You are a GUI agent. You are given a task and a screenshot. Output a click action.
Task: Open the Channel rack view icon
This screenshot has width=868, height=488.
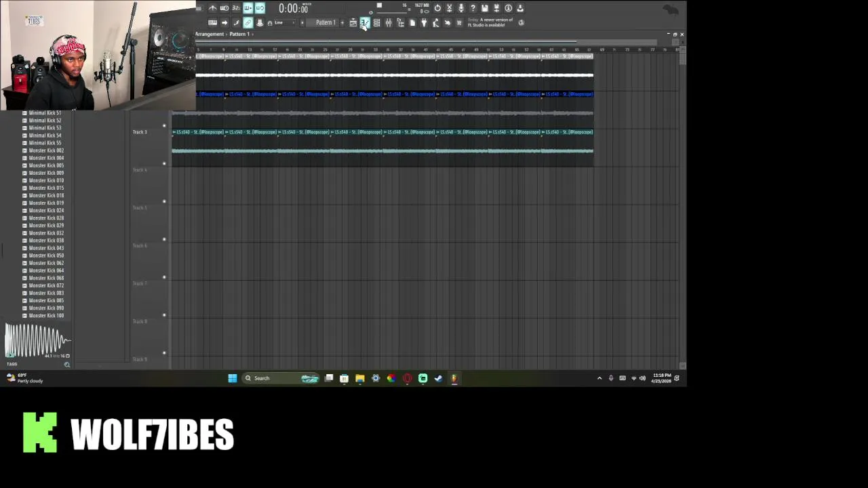pyautogui.click(x=376, y=22)
